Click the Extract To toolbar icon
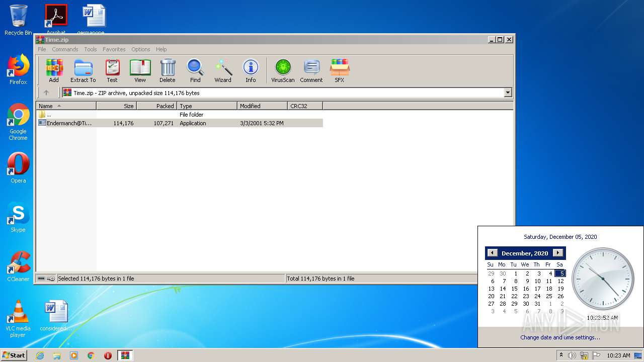Screen dimensions: 644x362 pyautogui.click(x=83, y=70)
